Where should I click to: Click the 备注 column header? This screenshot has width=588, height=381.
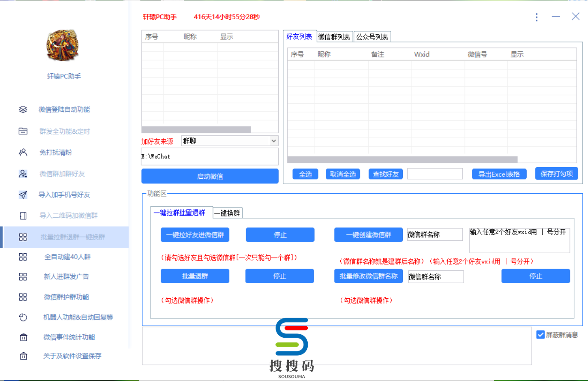pyautogui.click(x=378, y=54)
